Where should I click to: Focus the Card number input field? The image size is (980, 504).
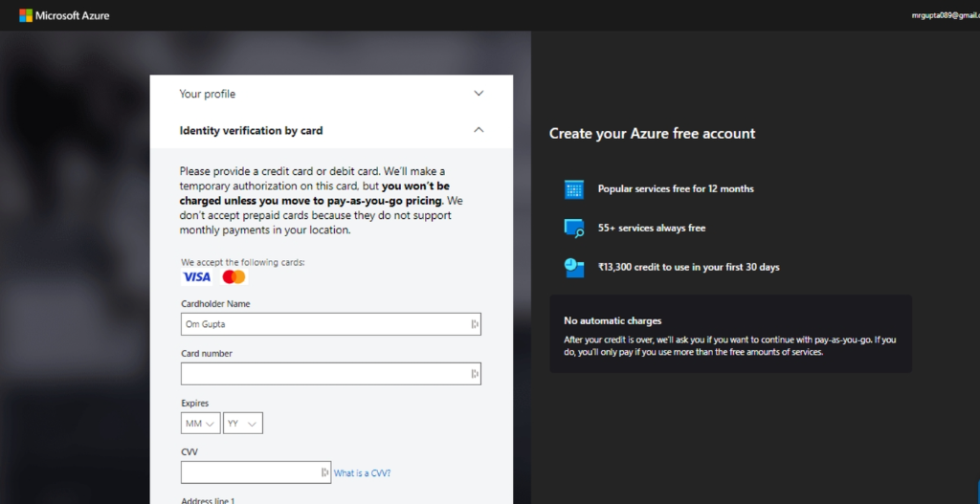323,374
